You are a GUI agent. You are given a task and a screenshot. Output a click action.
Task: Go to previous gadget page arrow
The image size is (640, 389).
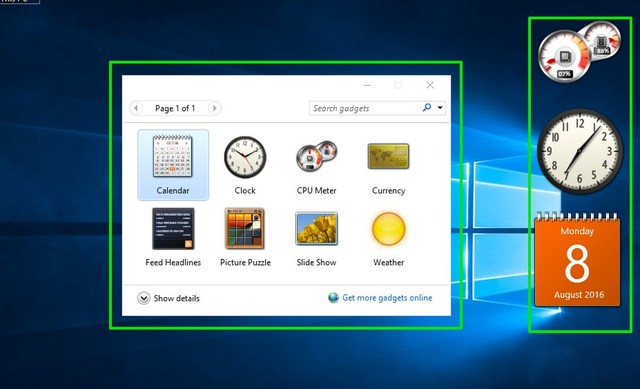pyautogui.click(x=136, y=108)
